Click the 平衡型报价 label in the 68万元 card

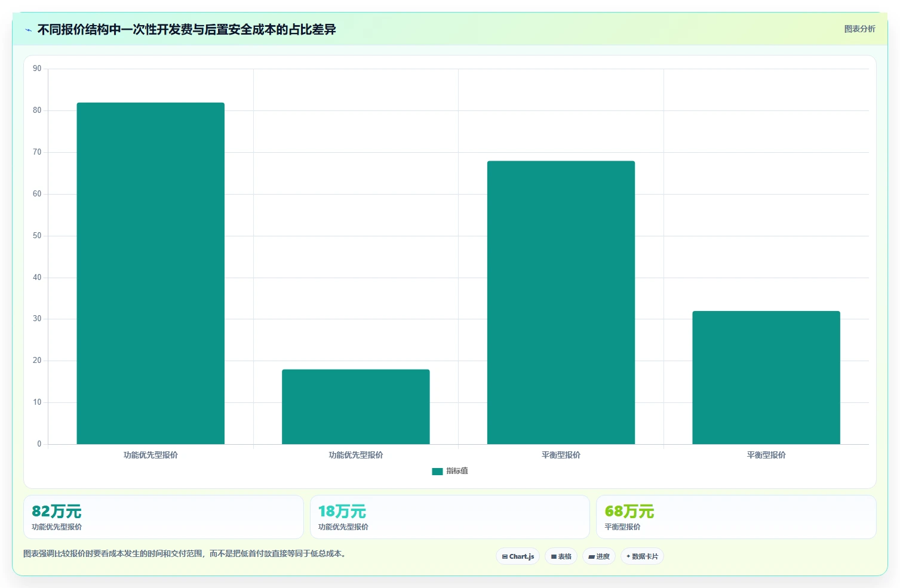pos(622,527)
